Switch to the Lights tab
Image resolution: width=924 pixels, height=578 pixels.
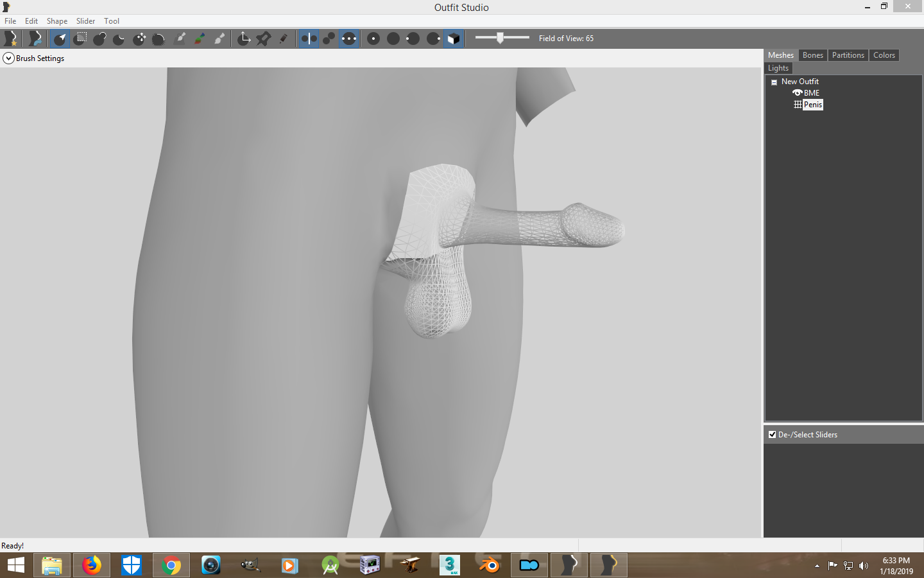(778, 68)
